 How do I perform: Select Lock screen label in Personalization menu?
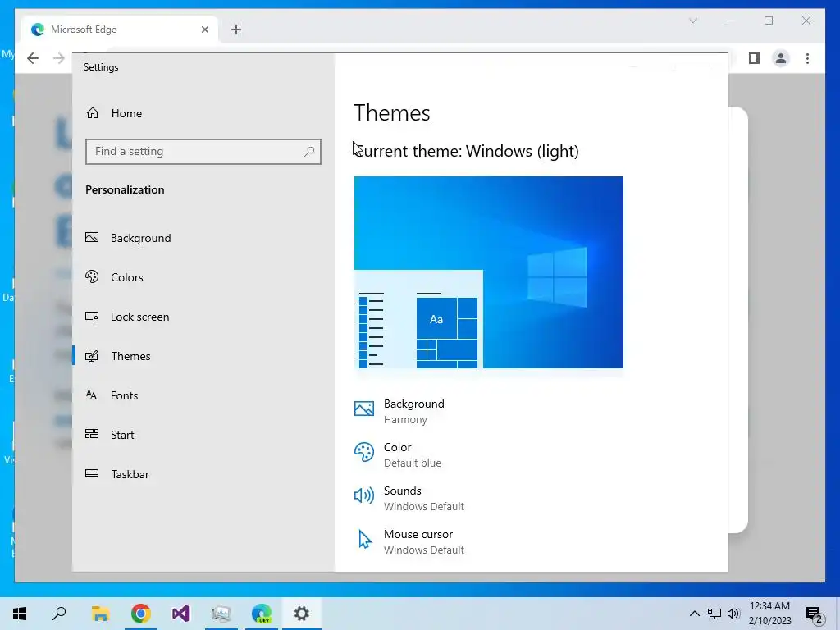click(x=139, y=317)
